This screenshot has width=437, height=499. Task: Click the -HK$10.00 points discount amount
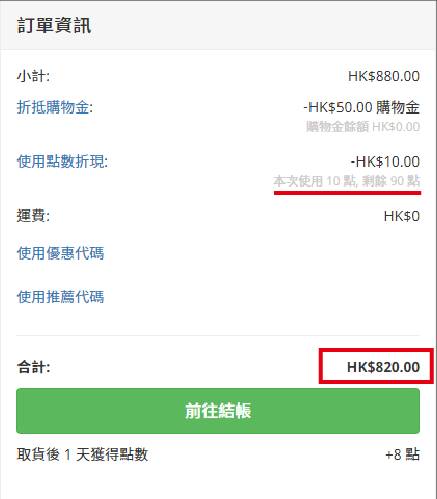[385, 162]
